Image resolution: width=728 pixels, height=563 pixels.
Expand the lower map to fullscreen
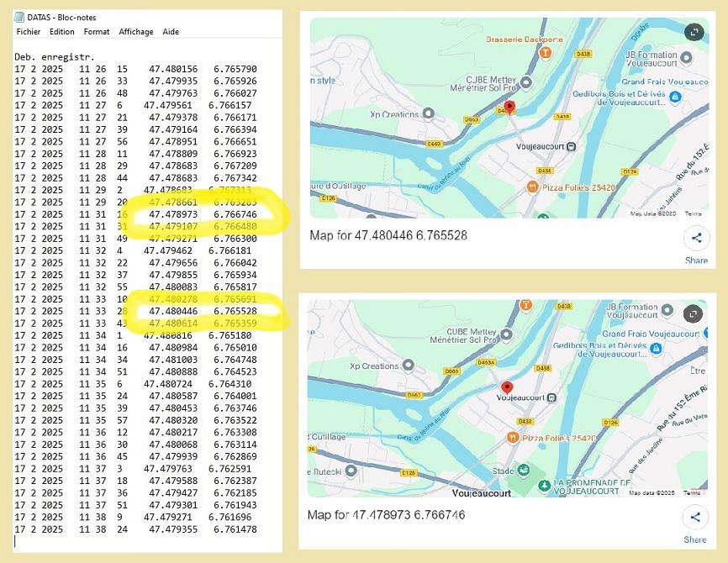(x=693, y=314)
